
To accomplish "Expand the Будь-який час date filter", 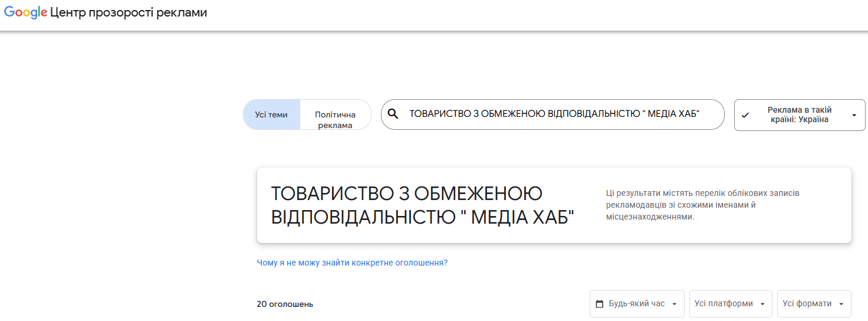I will pos(637,304).
